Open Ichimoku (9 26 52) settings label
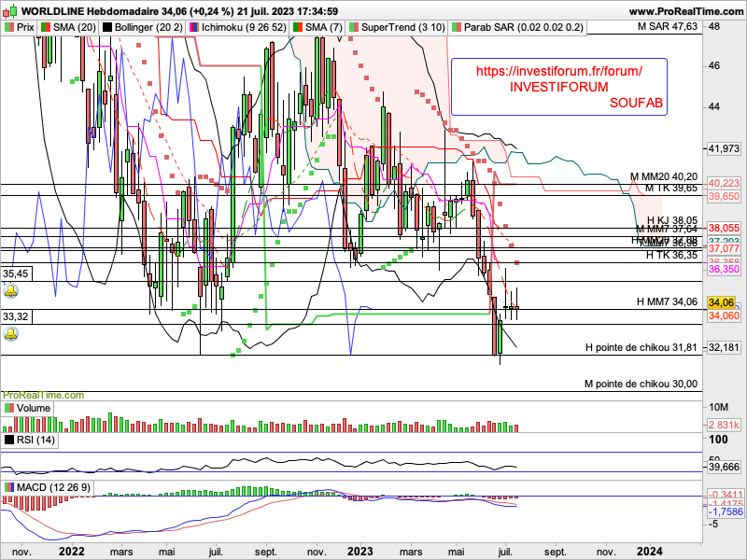Image resolution: width=747 pixels, height=560 pixels. 244,28
